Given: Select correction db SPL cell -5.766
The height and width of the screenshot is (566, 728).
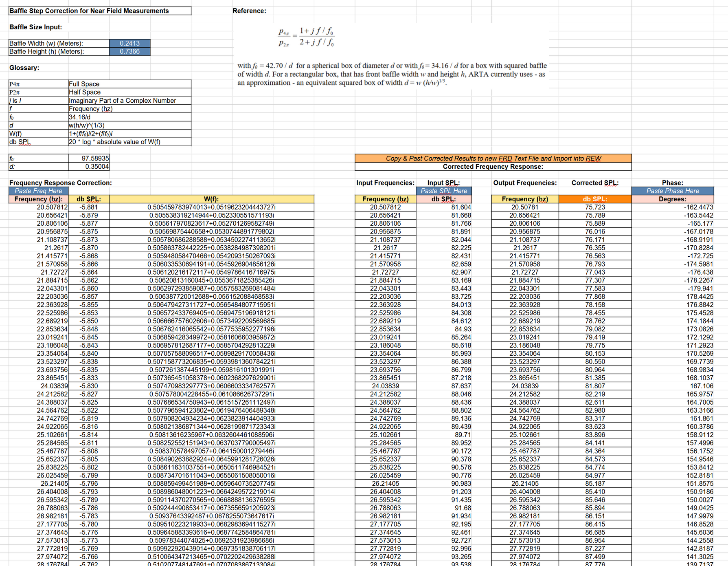Looking at the screenshot, I should pyautogui.click(x=89, y=557).
